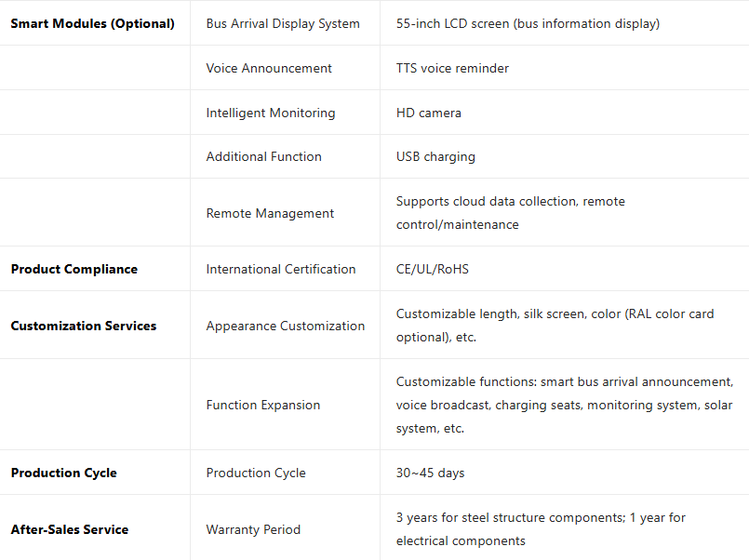Click the USB charging cell
This screenshot has height=560, width=749.
(x=435, y=156)
